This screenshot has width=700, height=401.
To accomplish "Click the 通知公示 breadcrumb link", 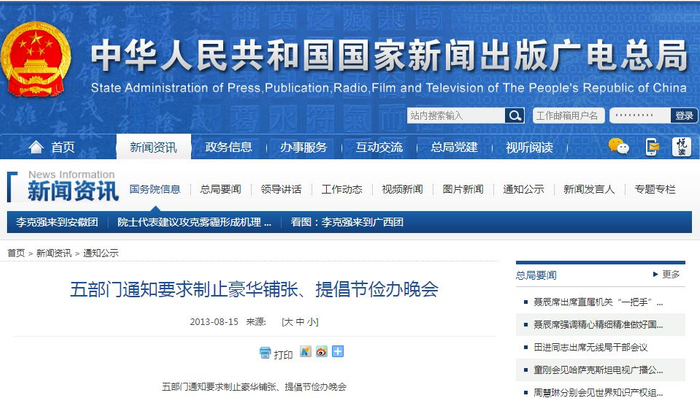I will click(101, 253).
